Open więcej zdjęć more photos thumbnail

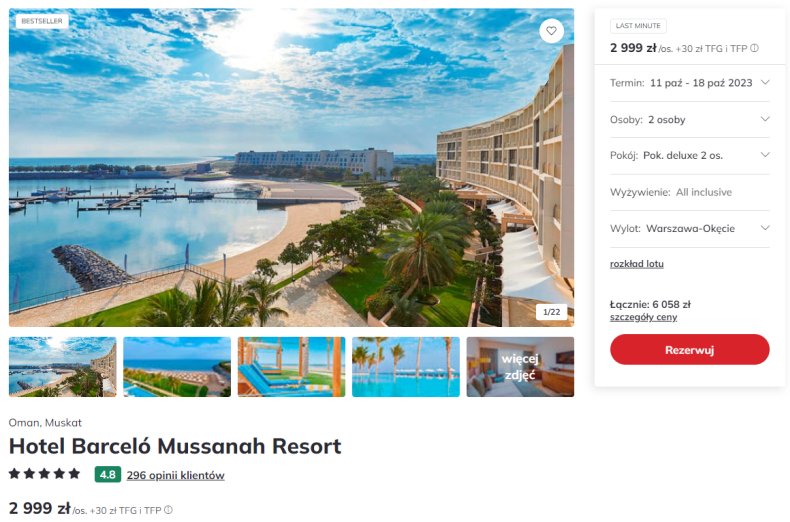520,367
